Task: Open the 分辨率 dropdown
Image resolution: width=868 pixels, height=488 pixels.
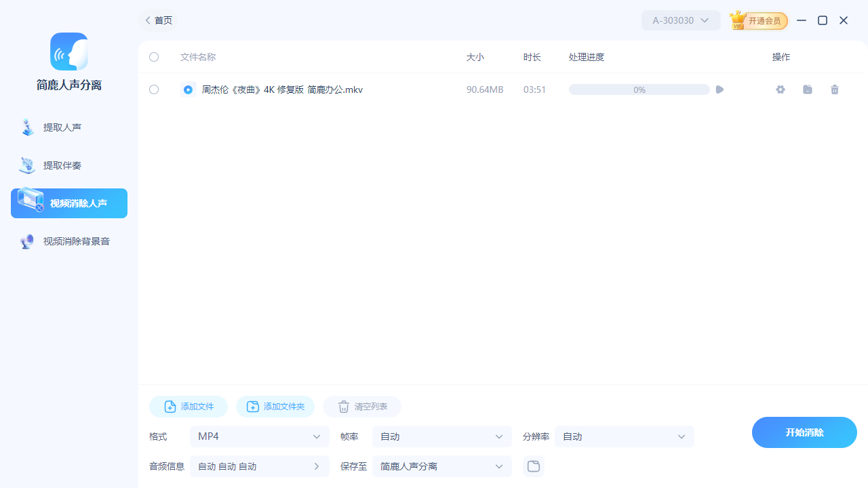Action: click(x=624, y=436)
